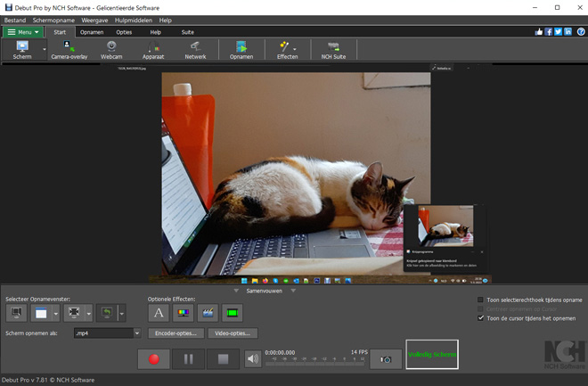588x386 pixels.
Task: Take snapshot with camera icon
Action: point(386,359)
